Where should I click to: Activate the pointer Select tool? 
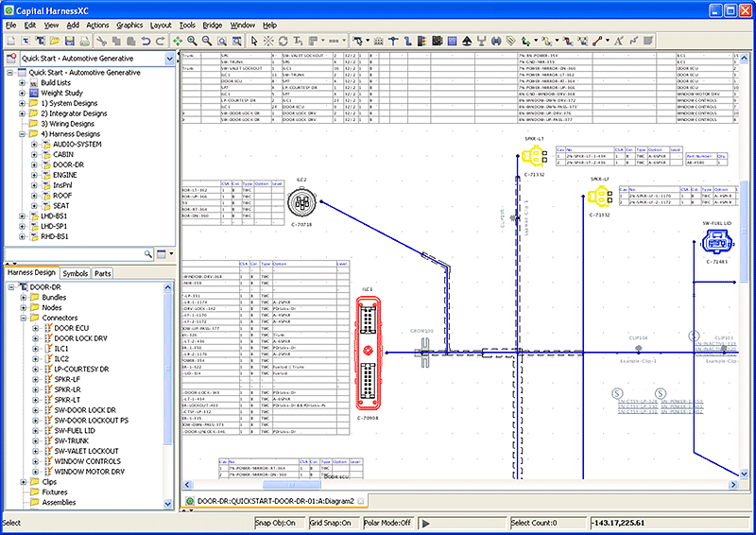(253, 41)
